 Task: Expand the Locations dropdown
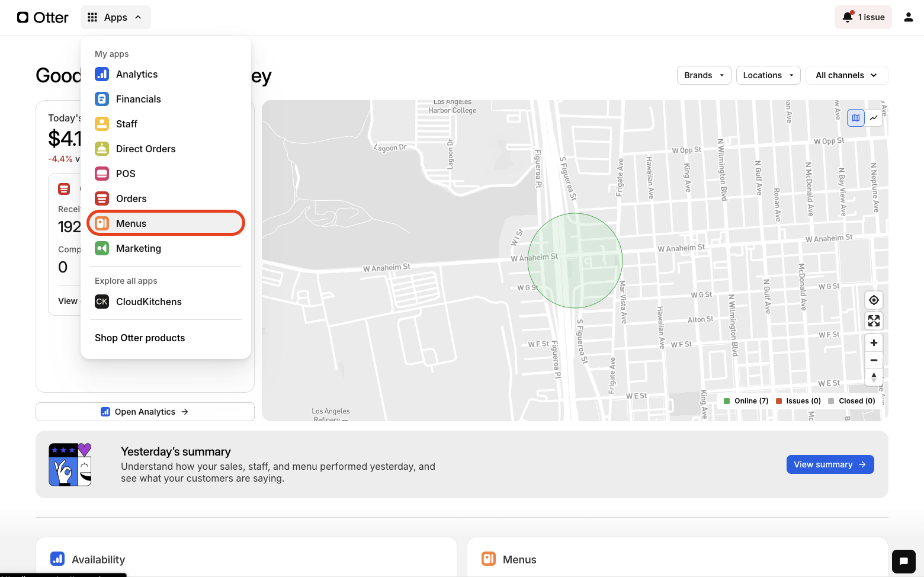pyautogui.click(x=768, y=75)
